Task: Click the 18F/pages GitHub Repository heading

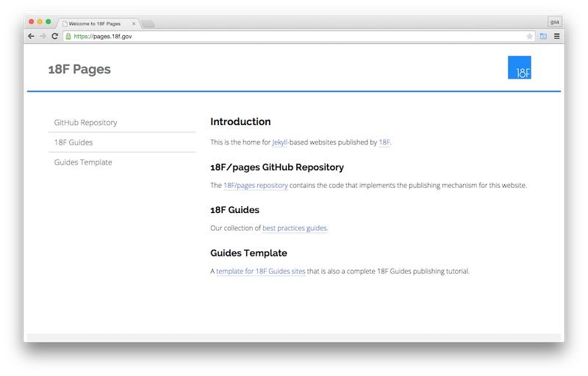Action: (x=277, y=167)
